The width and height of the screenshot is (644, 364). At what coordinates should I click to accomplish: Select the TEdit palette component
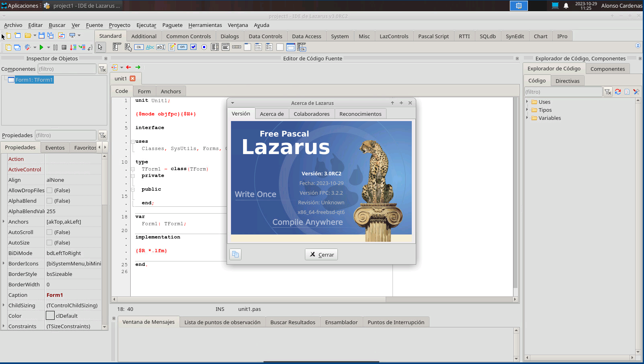pos(161,47)
